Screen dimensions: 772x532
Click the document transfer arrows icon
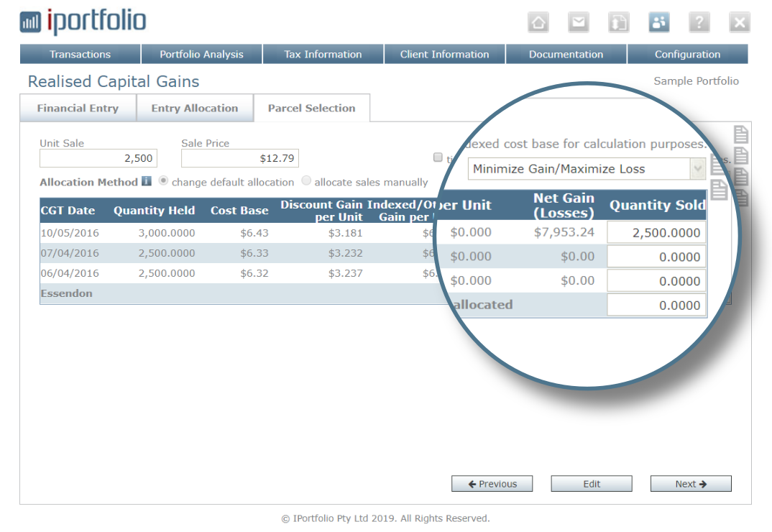pyautogui.click(x=618, y=23)
